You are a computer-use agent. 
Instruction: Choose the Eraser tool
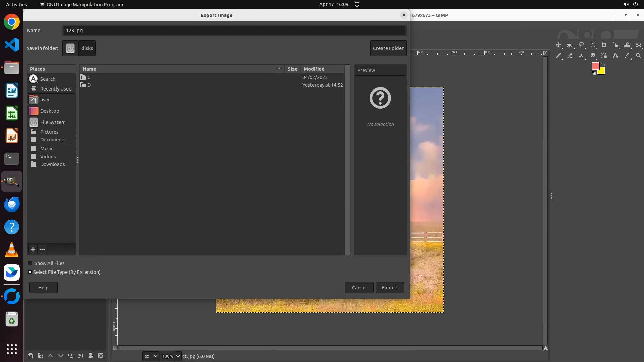[570, 56]
